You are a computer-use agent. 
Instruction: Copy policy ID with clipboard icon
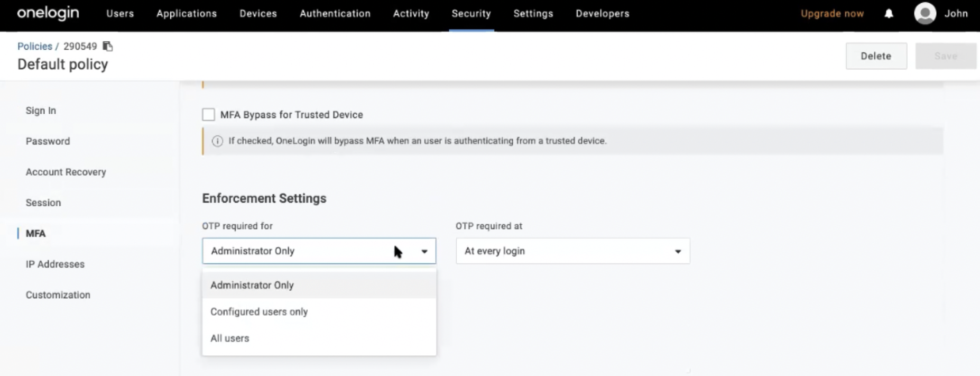108,47
